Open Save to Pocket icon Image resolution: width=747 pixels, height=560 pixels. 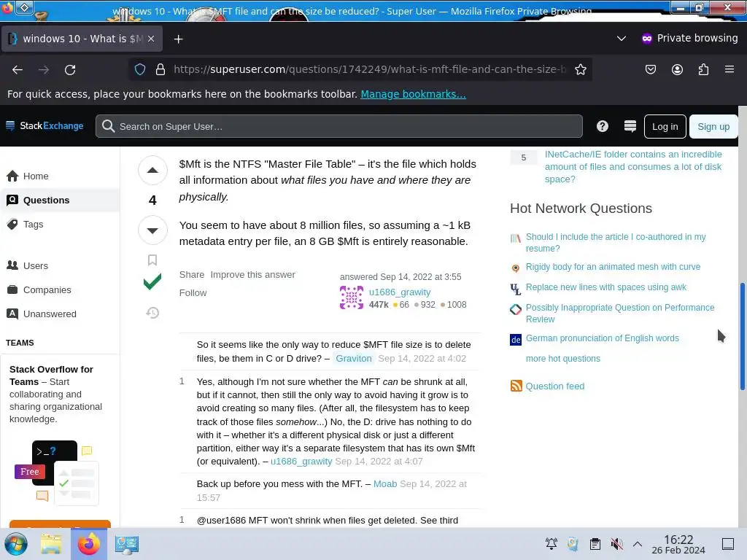650,69
